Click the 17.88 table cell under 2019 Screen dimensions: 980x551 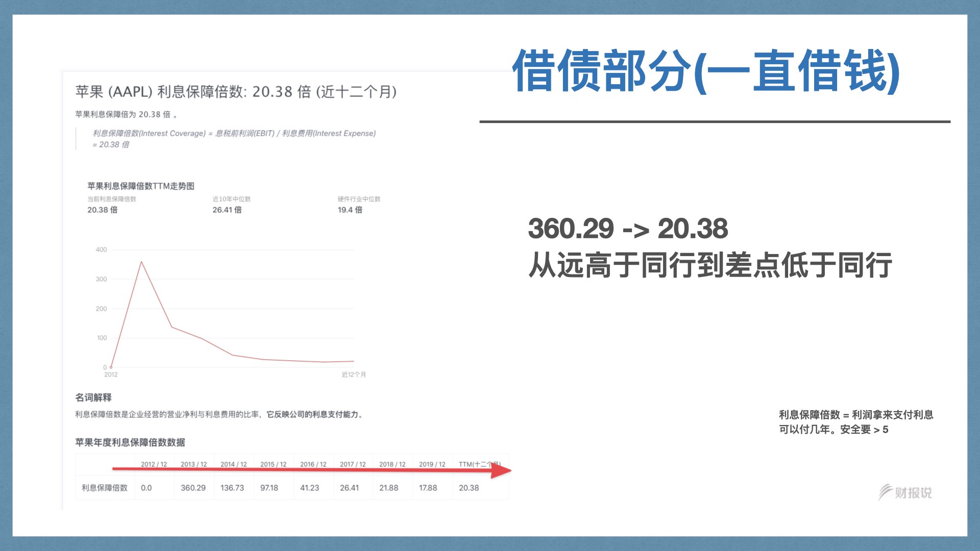click(x=428, y=488)
